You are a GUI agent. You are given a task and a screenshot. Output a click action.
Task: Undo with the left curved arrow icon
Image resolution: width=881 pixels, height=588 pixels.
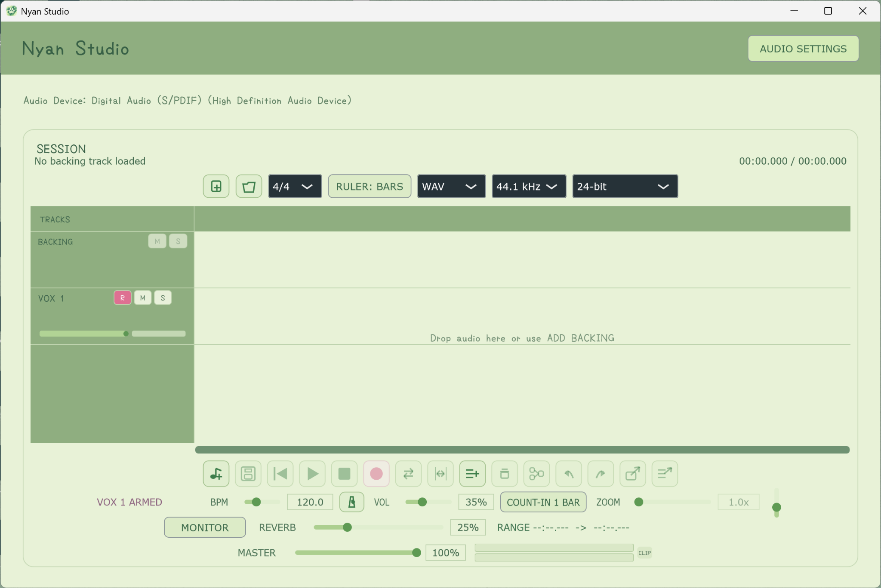pyautogui.click(x=569, y=474)
